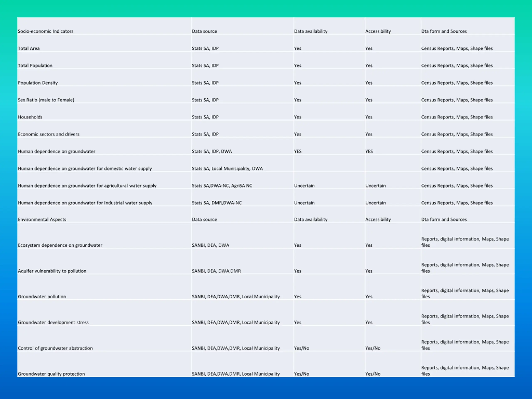Viewport: 532px width, 399px height.
Task: Click 'Aquifer vulnerability to pollution' cell
Action: (x=52, y=271)
